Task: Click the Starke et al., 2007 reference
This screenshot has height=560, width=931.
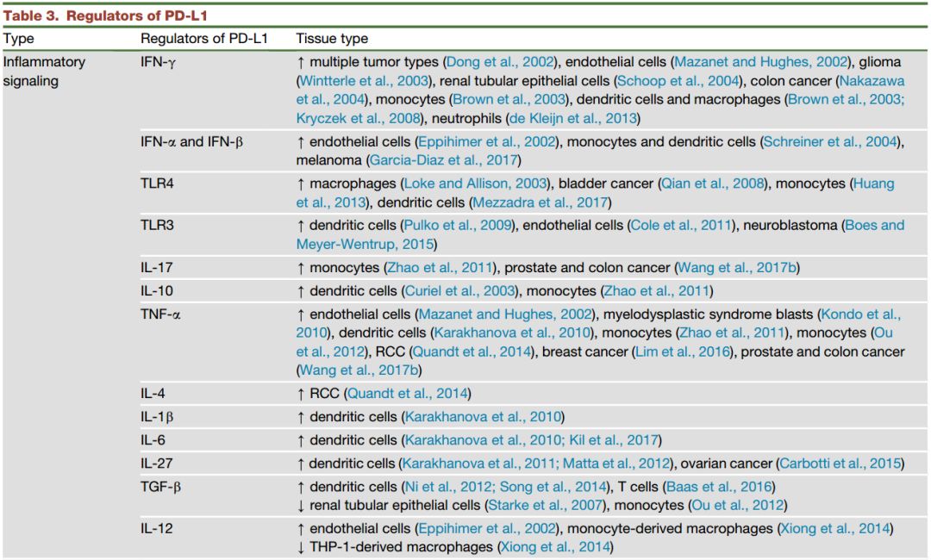Action: click(x=545, y=506)
